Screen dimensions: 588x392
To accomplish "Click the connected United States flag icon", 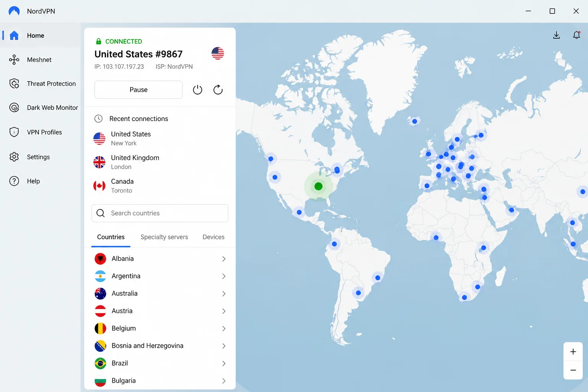I will click(218, 53).
